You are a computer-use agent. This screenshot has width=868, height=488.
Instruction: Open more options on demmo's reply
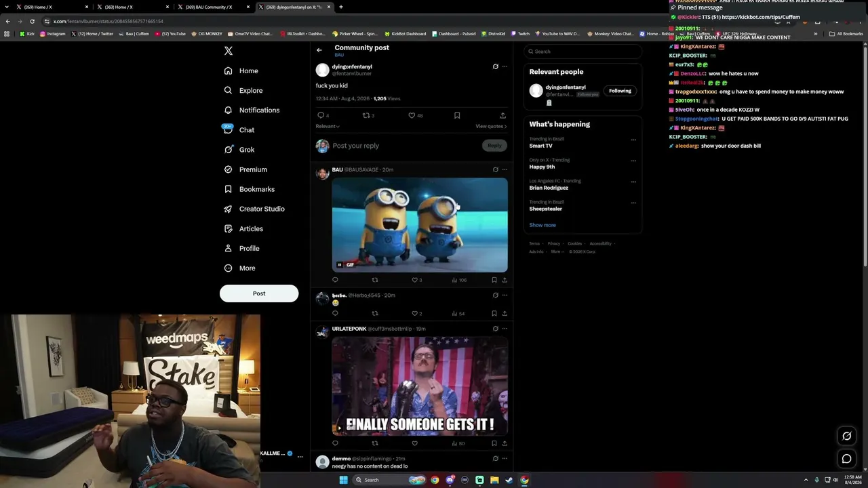click(505, 459)
